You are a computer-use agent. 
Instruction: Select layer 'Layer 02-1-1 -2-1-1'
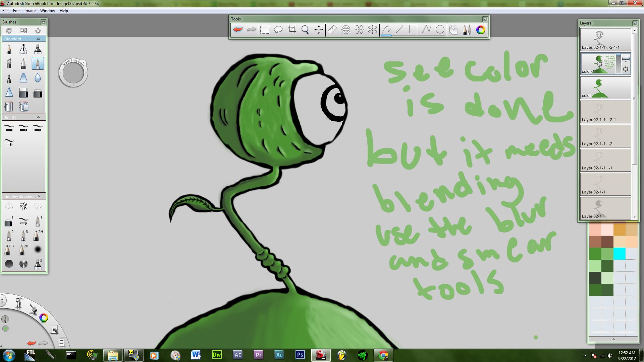(x=606, y=40)
